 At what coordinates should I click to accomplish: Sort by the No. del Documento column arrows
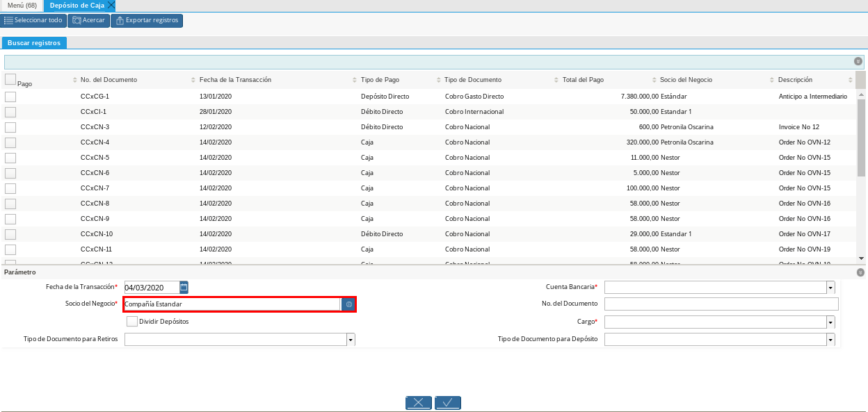click(75, 80)
